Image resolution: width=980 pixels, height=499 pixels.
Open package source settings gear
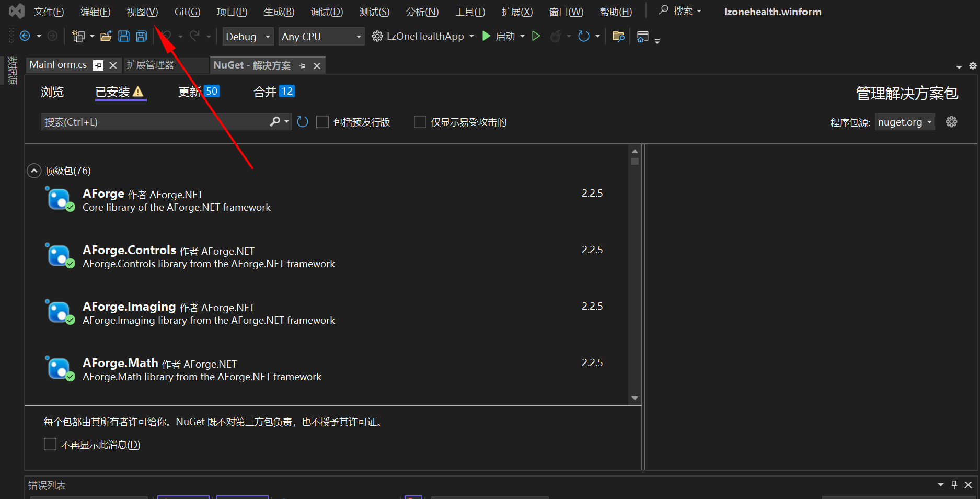pos(951,122)
